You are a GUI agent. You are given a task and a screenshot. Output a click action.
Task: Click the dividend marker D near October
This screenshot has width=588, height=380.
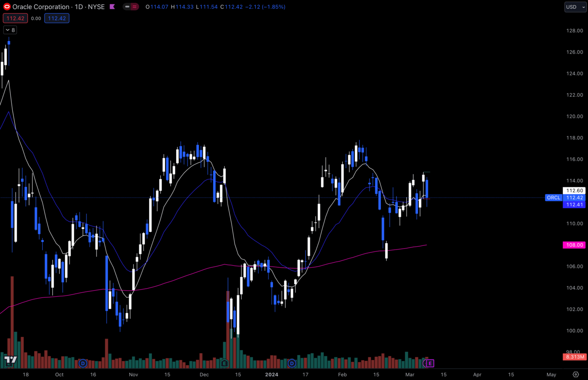[x=82, y=363]
